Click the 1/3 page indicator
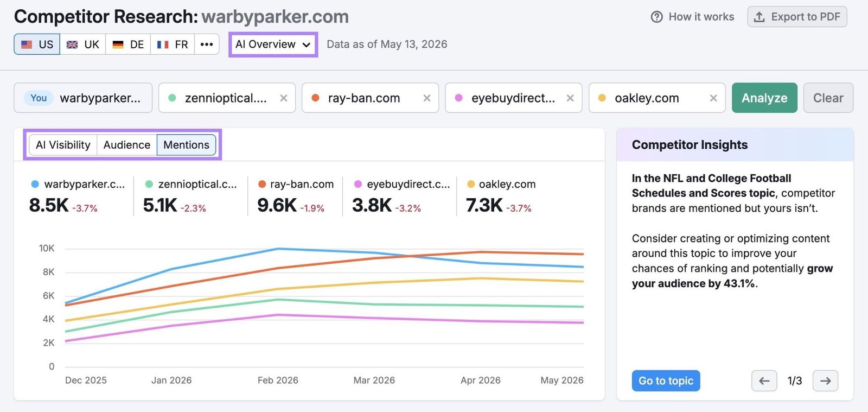The image size is (868, 412). 795,381
